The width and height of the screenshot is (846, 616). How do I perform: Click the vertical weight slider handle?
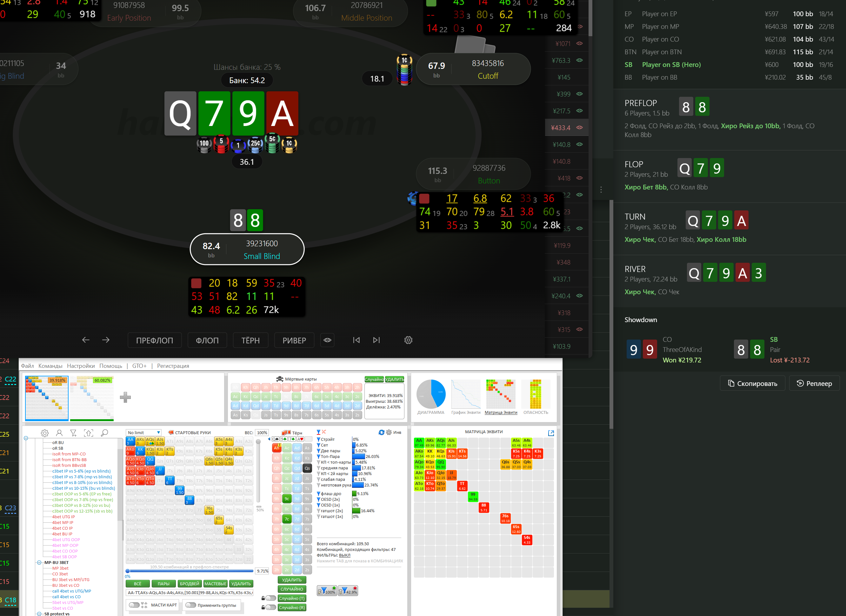click(x=258, y=442)
